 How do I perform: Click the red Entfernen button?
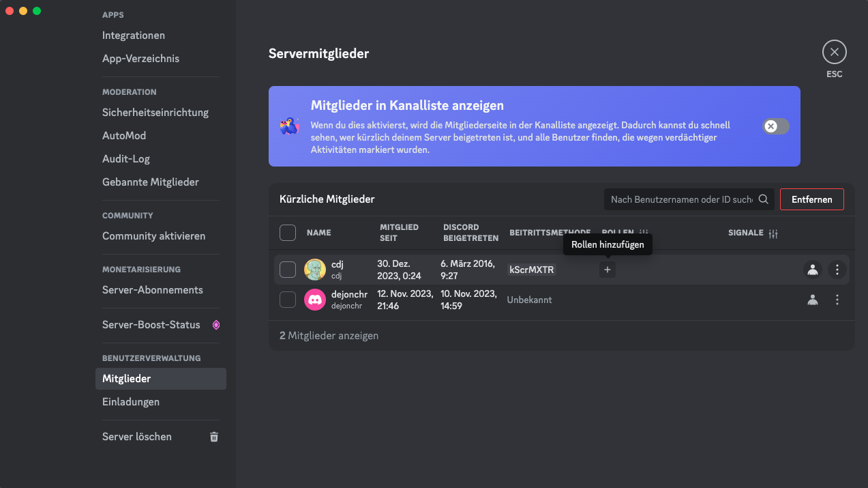811,199
